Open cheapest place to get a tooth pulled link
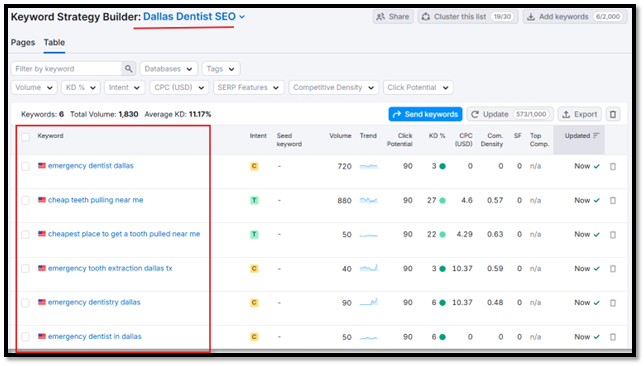The width and height of the screenshot is (644, 366). tap(124, 234)
